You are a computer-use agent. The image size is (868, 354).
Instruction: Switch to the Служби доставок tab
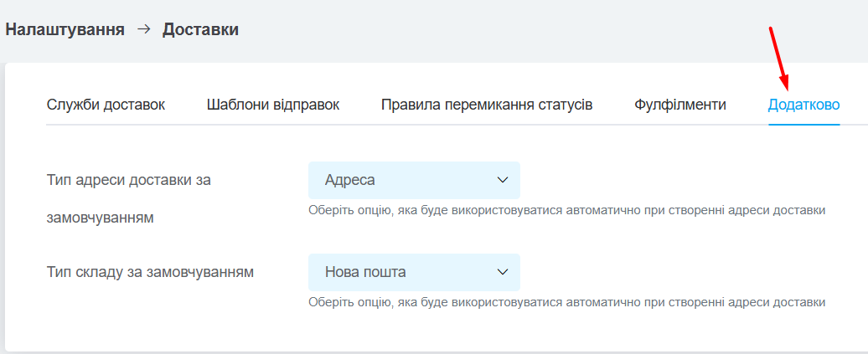106,105
